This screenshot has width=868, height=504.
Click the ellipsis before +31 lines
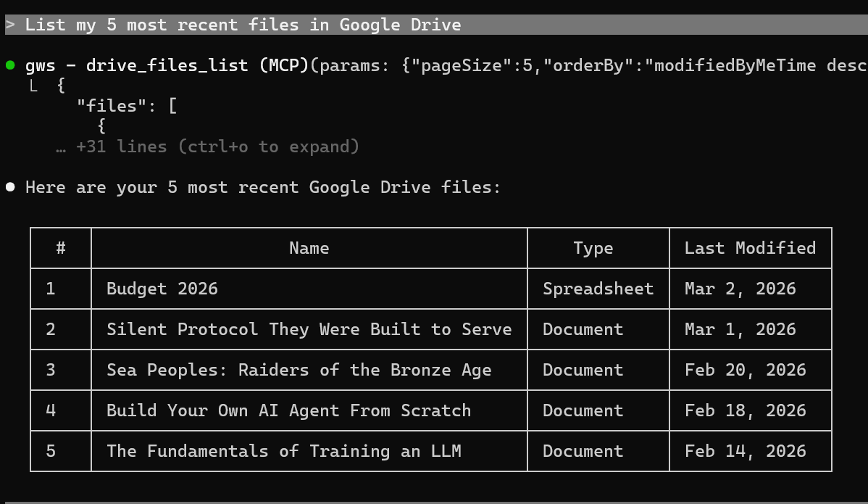point(61,147)
